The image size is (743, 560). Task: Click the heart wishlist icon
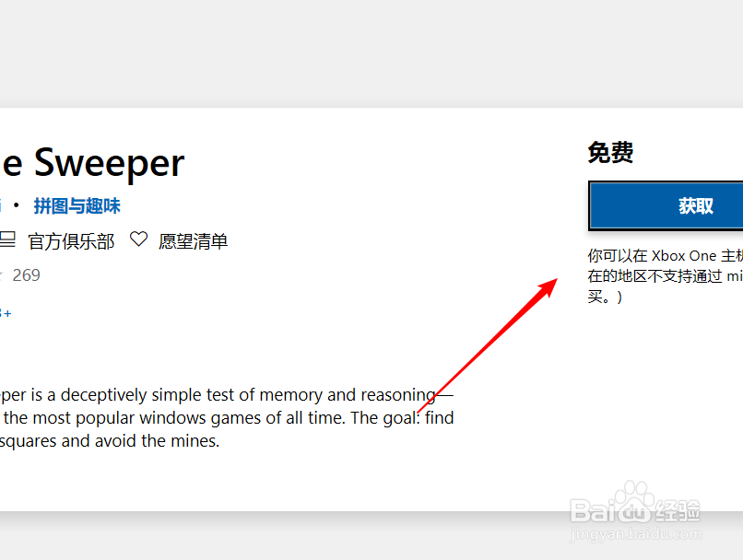[139, 239]
